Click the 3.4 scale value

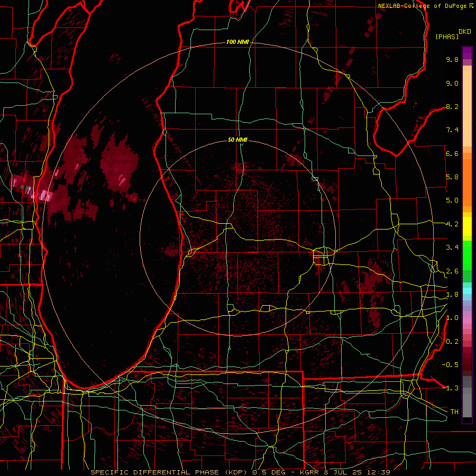[452, 248]
